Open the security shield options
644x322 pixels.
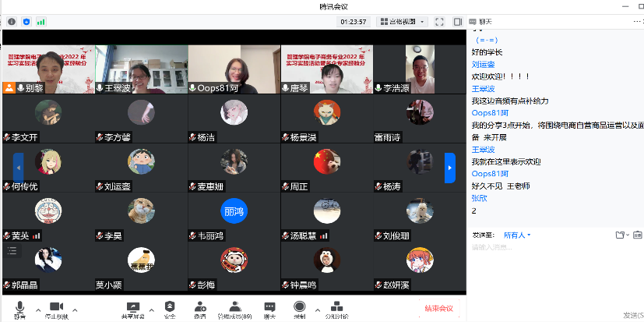coord(169,308)
